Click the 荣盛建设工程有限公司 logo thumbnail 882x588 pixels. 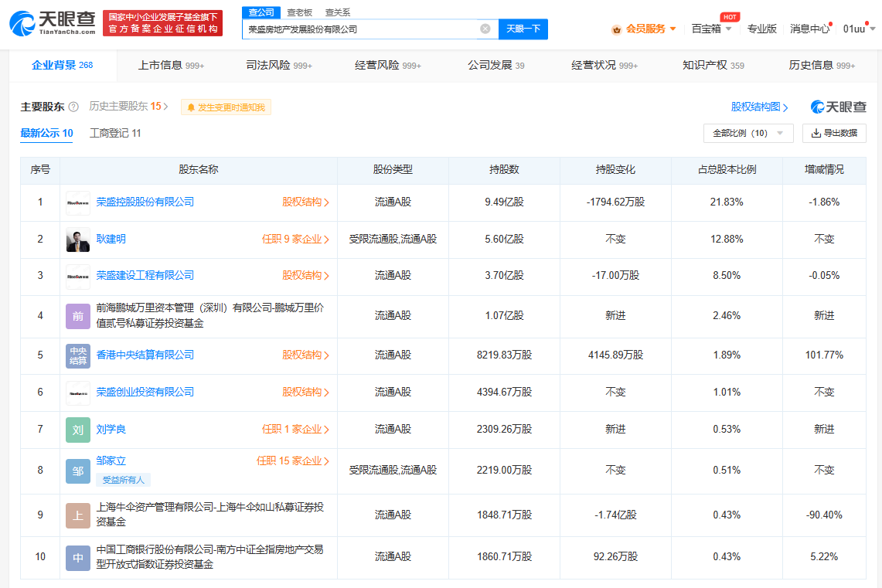coord(77,276)
